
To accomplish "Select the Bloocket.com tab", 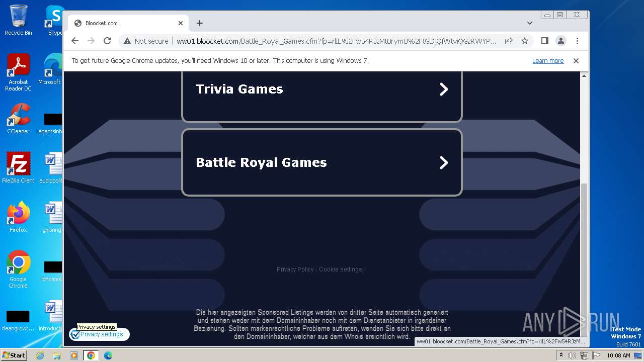I will (x=128, y=23).
